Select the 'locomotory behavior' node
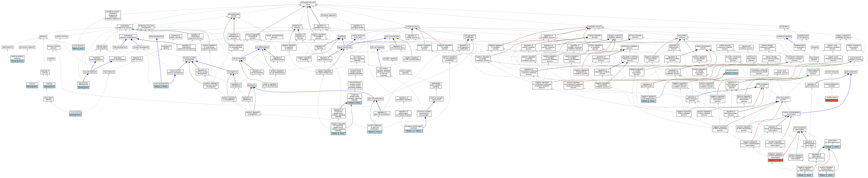The height and width of the screenshot is (178, 868). point(27,47)
